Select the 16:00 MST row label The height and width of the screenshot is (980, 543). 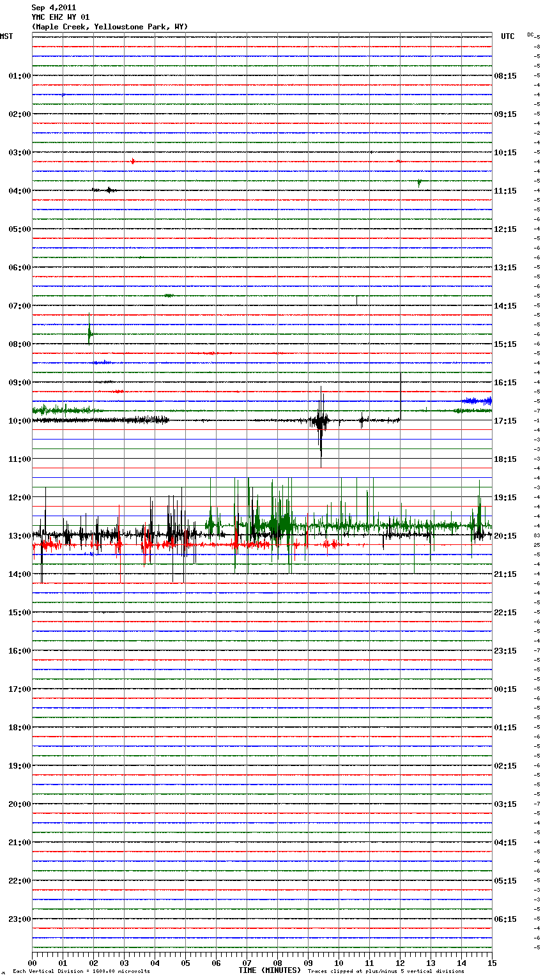(x=19, y=651)
